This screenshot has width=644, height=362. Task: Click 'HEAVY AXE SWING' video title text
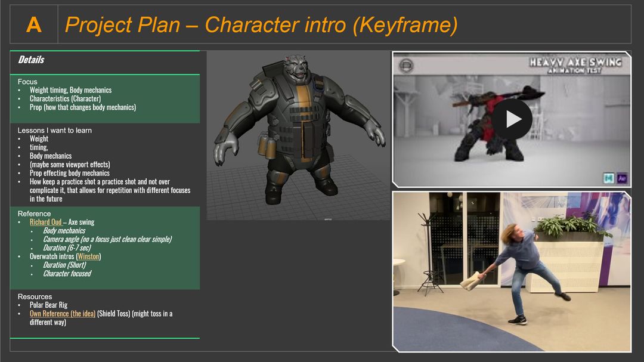point(575,63)
